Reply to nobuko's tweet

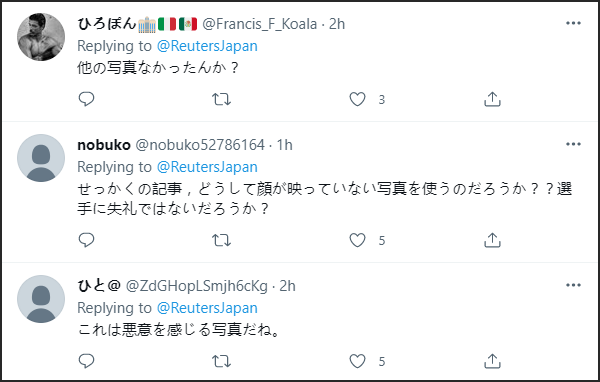coord(86,240)
